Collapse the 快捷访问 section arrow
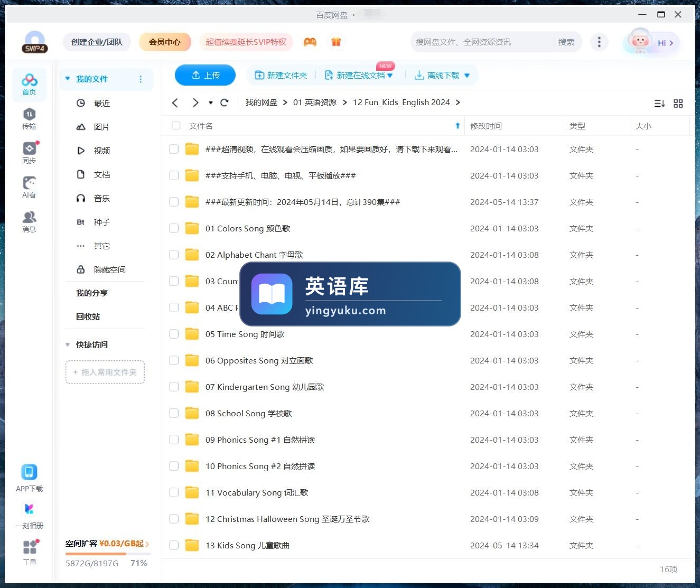 (x=67, y=344)
